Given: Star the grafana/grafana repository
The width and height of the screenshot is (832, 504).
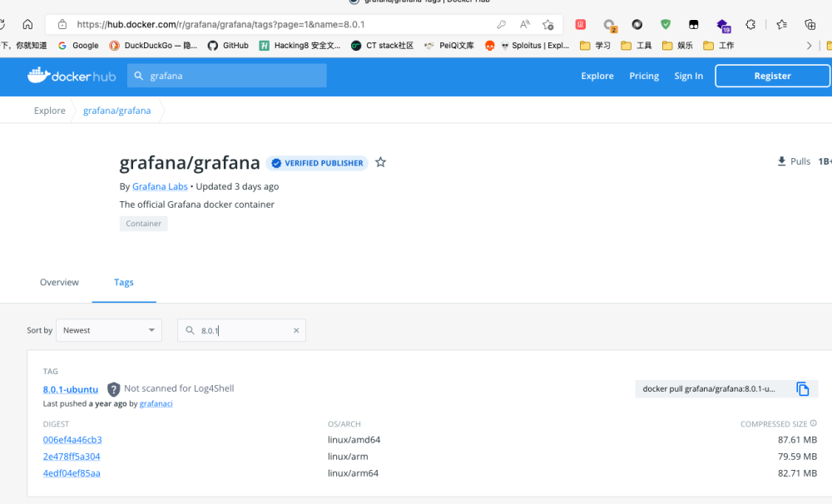Looking at the screenshot, I should point(380,162).
